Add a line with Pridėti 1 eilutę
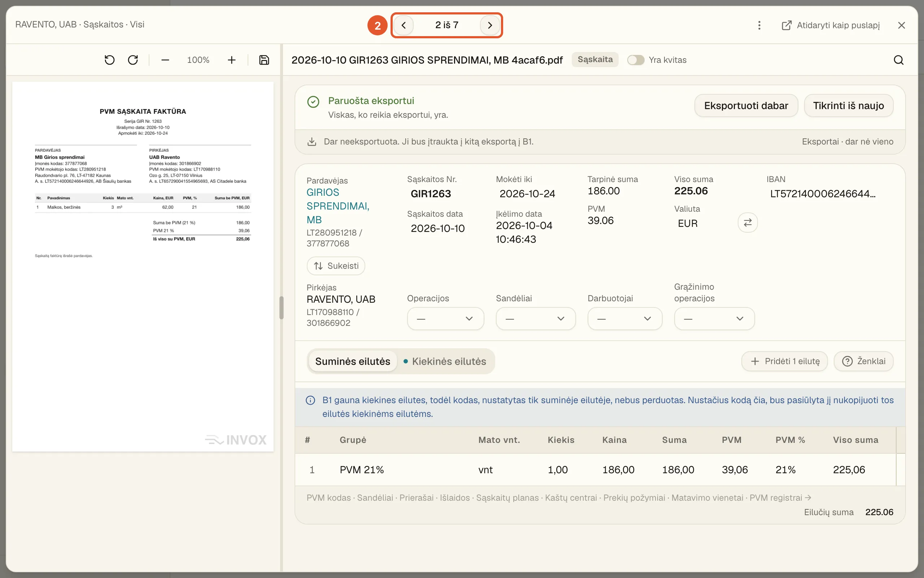 [784, 361]
